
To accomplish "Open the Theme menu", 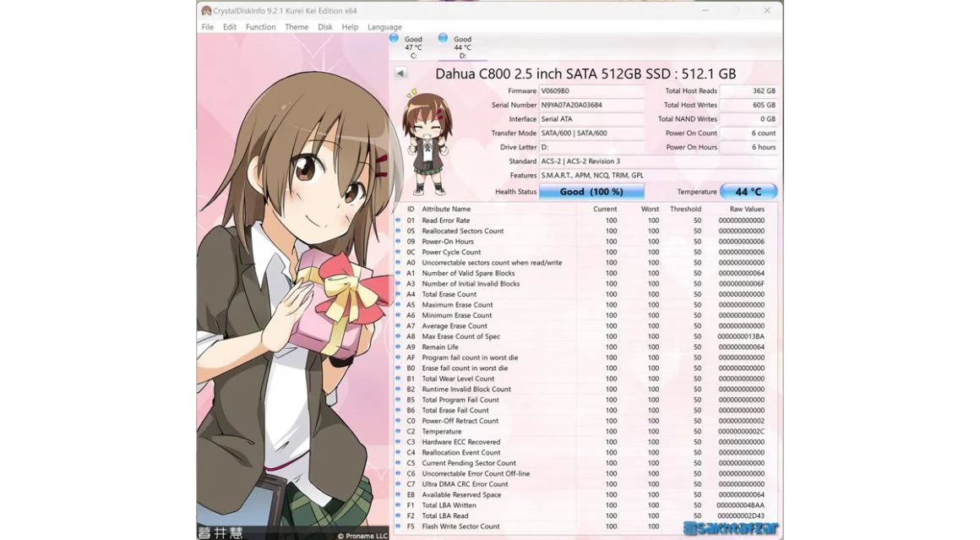I will point(297,27).
